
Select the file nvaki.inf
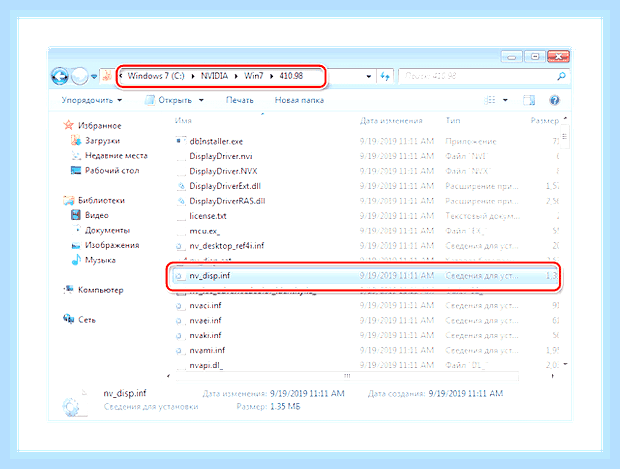coord(206,336)
